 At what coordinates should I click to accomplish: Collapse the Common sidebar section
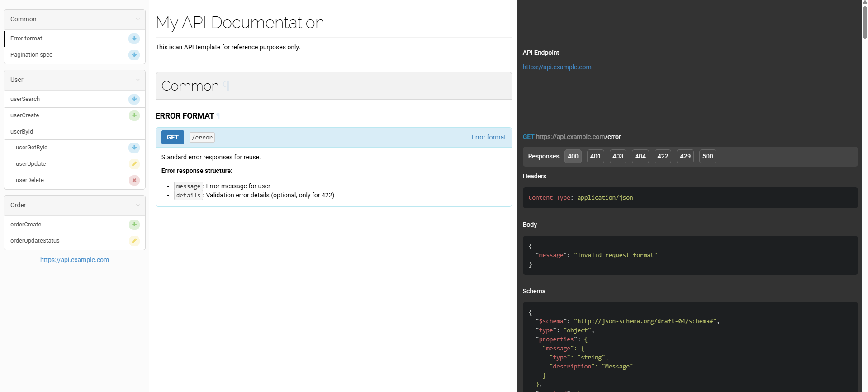(138, 19)
